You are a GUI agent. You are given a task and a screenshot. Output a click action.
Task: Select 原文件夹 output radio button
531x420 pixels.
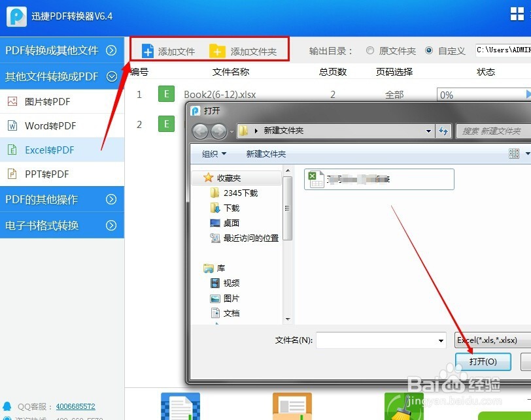370,51
